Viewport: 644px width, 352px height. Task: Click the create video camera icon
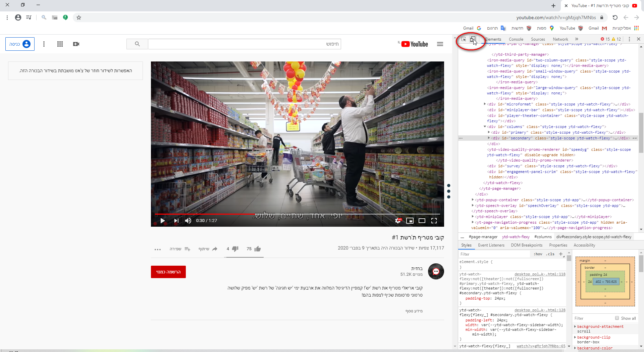[x=76, y=44]
